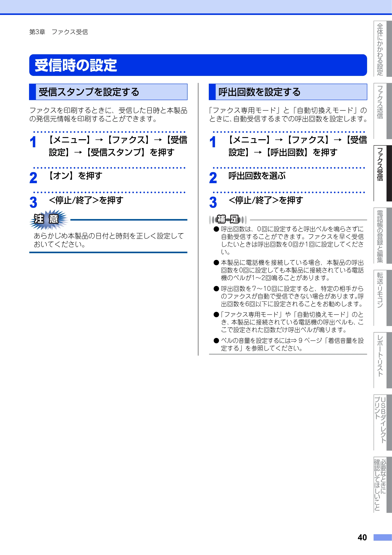
Task: Click the note beginning 本製品に電話機を接続している場合
Action: click(292, 270)
